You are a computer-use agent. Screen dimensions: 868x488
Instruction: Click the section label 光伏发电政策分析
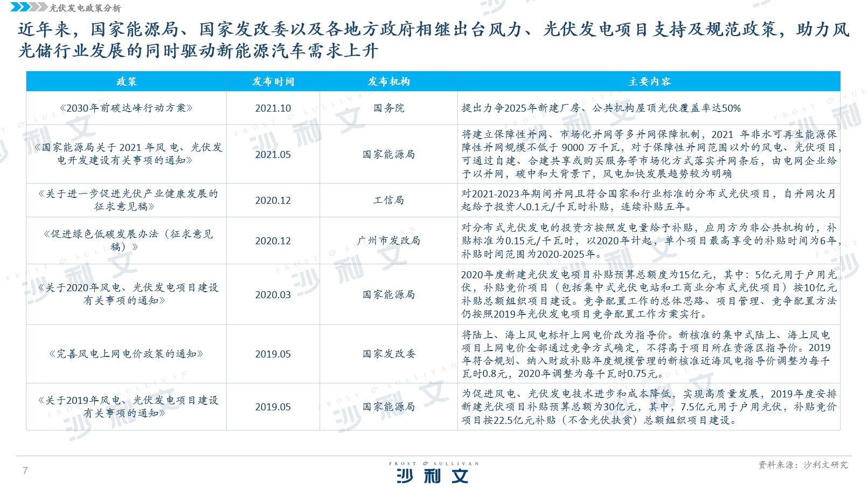(85, 8)
